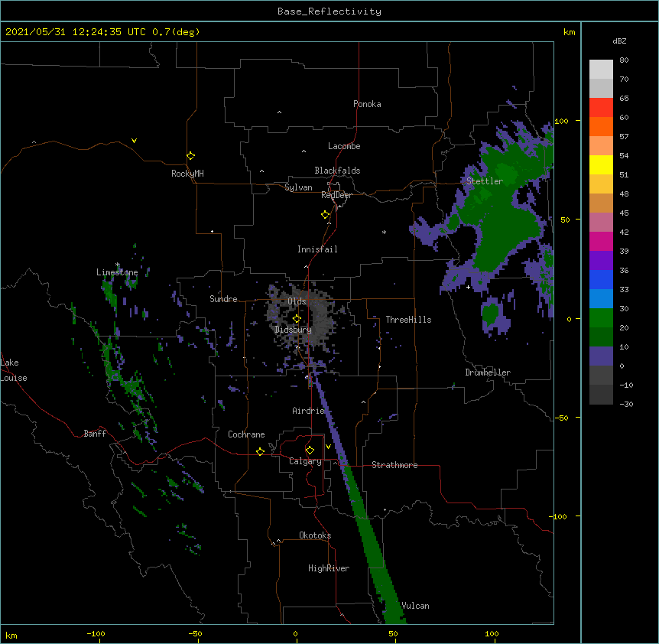Select the light blue 30-33 dBZ swatch
This screenshot has width=659, height=644.
601,299
